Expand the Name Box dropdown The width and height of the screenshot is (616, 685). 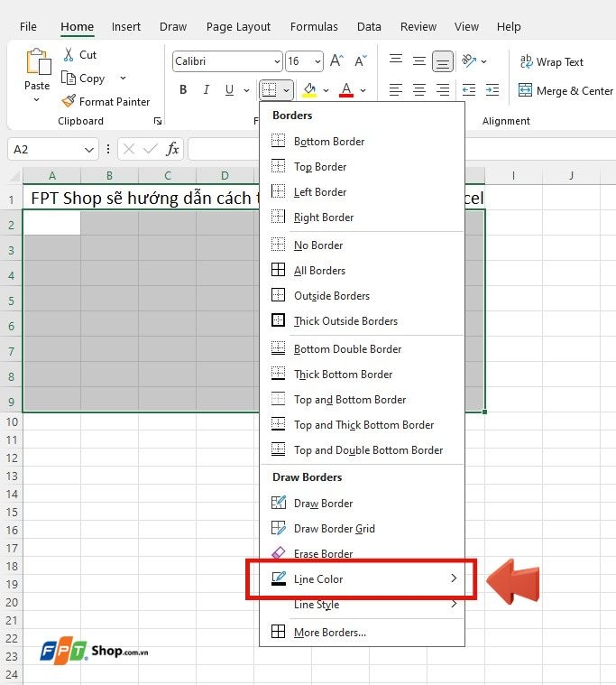(89, 150)
